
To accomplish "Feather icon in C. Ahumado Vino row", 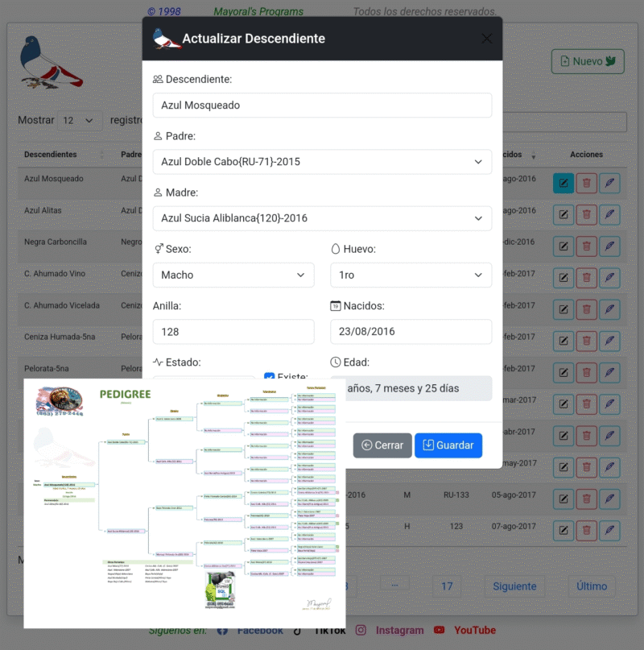I will coord(609,278).
